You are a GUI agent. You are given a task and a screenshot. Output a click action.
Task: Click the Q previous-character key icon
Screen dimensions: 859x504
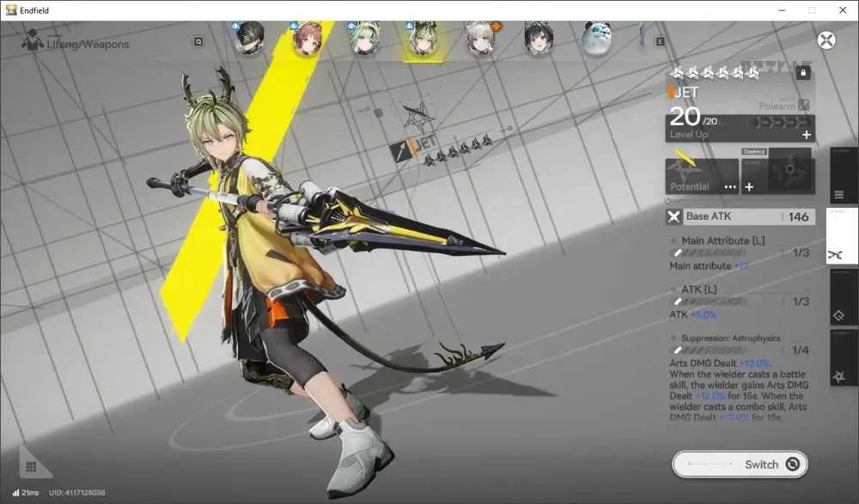[x=198, y=41]
